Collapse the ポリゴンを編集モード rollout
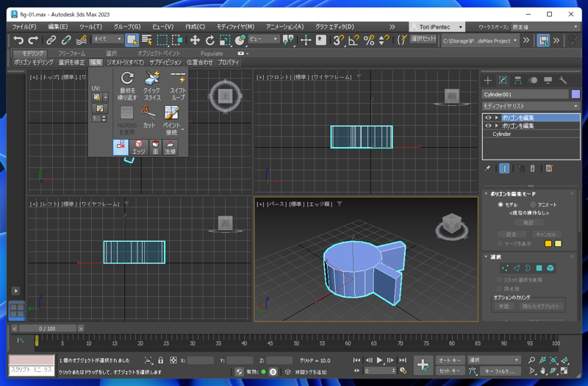This screenshot has height=386, width=588. coord(487,194)
